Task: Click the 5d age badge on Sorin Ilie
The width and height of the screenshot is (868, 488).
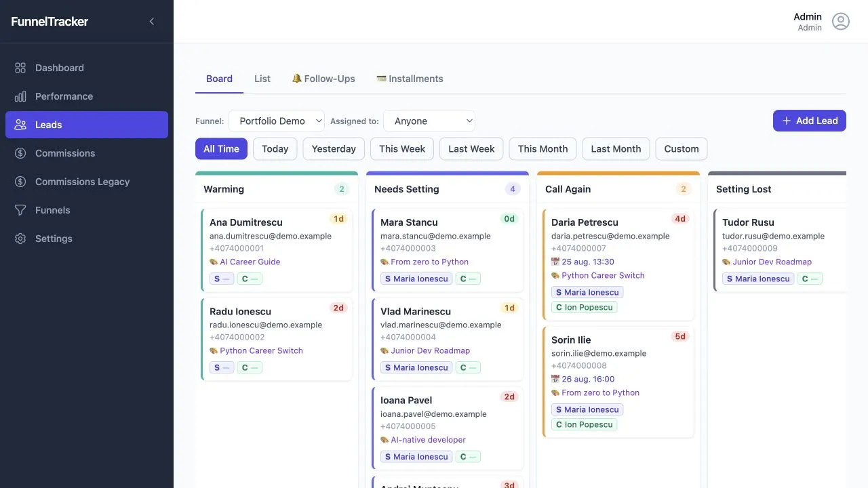Action: tap(679, 336)
